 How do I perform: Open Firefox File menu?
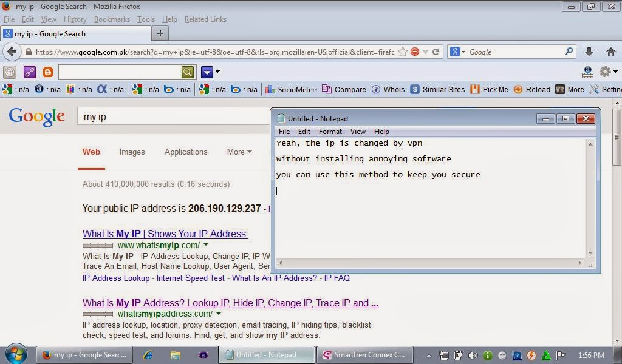click(x=9, y=19)
